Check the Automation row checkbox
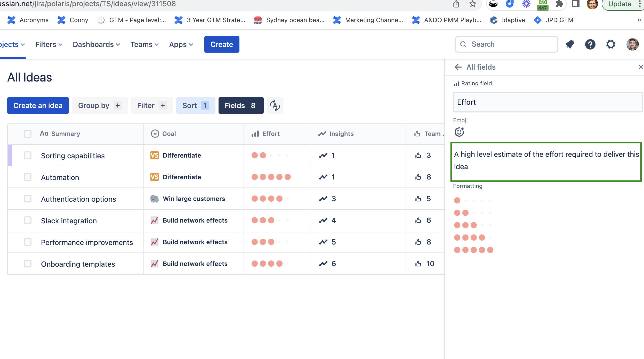Viewport: 644px width, 359px height. (x=28, y=177)
